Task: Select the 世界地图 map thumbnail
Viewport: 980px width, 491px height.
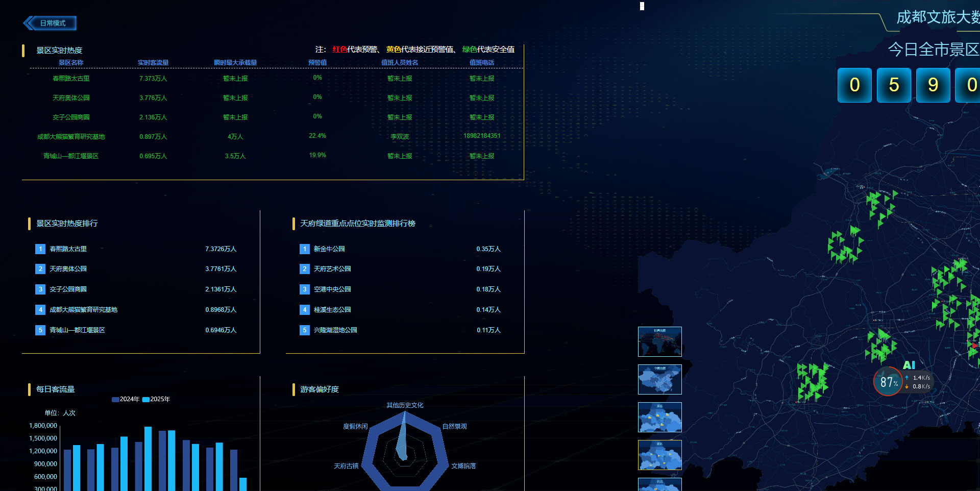Action: [659, 341]
